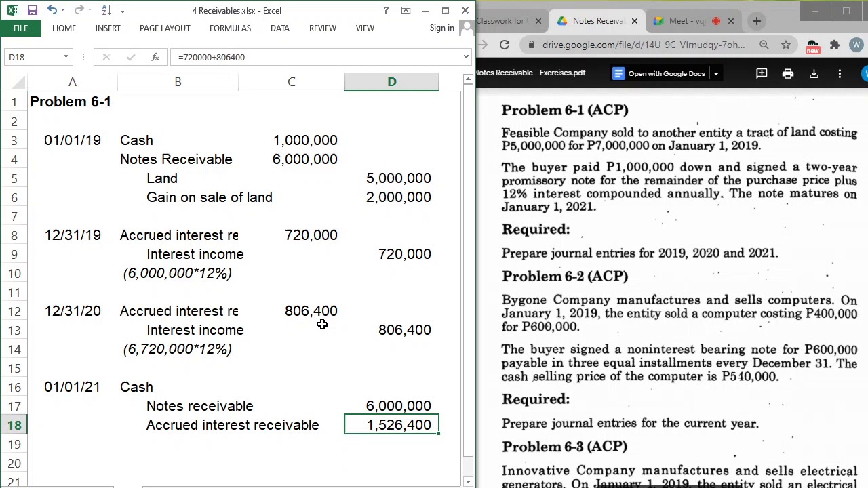Select the '12/31/20' date cell
The width and height of the screenshot is (868, 488).
tap(73, 311)
